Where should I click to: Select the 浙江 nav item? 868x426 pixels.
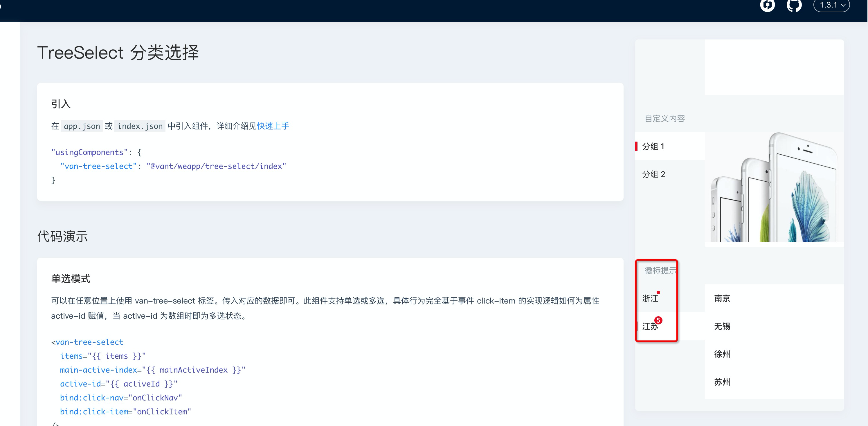pos(670,298)
